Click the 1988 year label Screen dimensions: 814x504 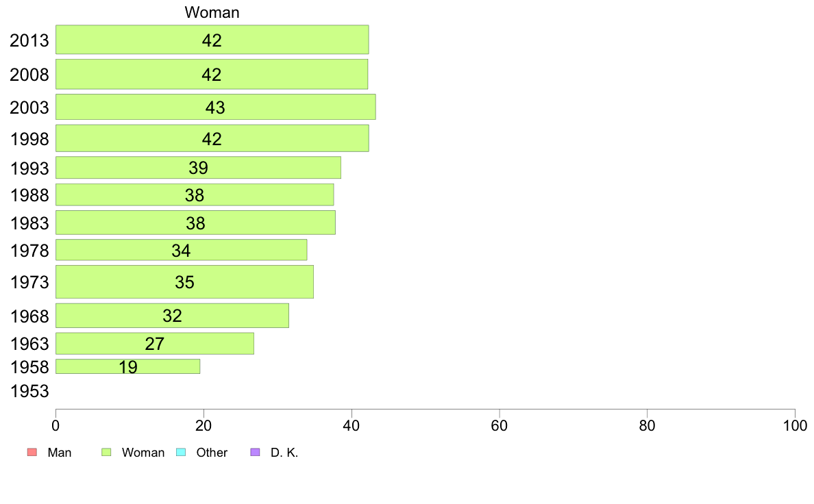coord(29,196)
